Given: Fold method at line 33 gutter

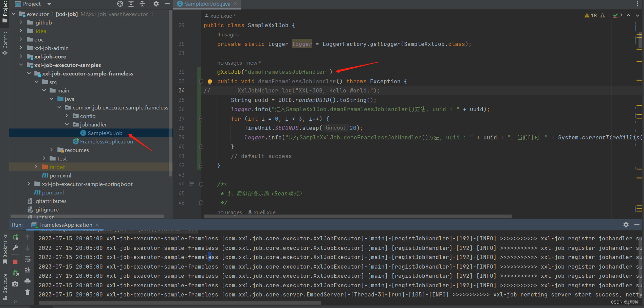Looking at the screenshot, I should pyautogui.click(x=201, y=82).
